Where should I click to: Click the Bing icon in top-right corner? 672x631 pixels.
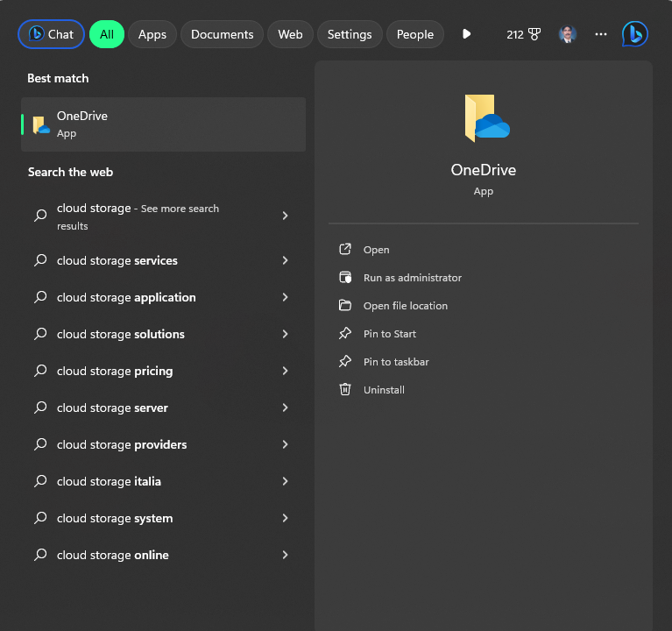[x=634, y=34]
